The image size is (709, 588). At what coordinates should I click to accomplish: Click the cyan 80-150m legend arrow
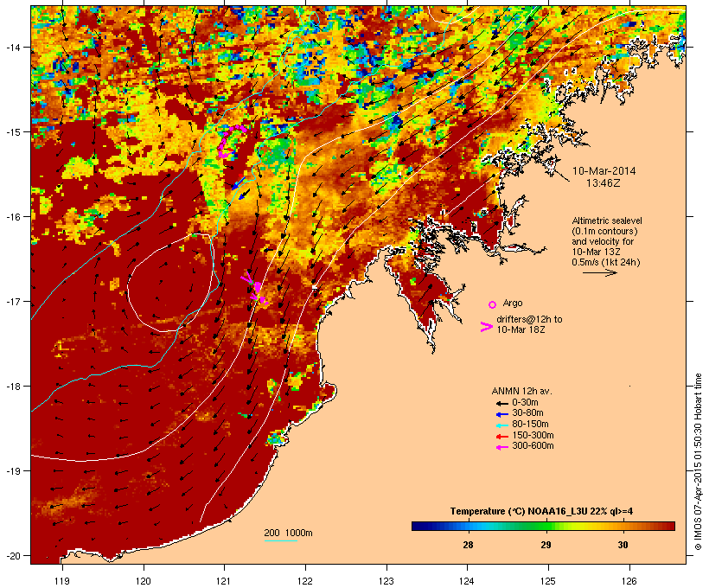pos(501,425)
